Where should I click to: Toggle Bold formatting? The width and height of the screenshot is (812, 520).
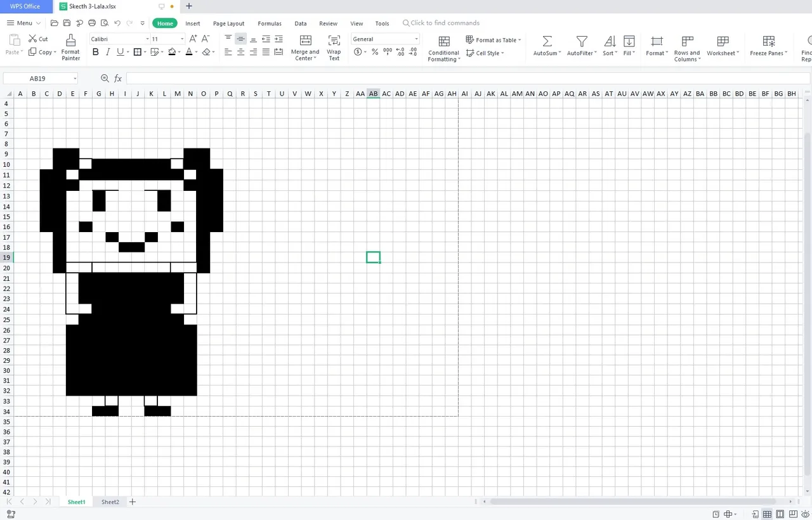96,52
